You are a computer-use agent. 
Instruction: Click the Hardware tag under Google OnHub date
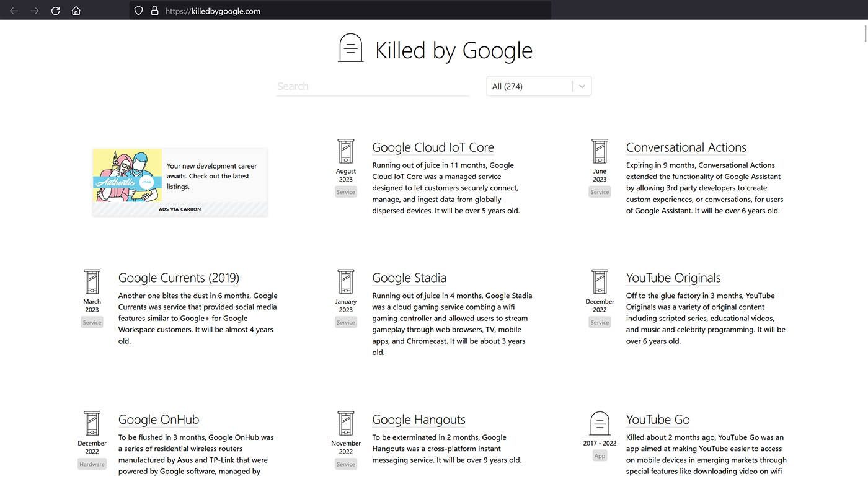coord(92,464)
